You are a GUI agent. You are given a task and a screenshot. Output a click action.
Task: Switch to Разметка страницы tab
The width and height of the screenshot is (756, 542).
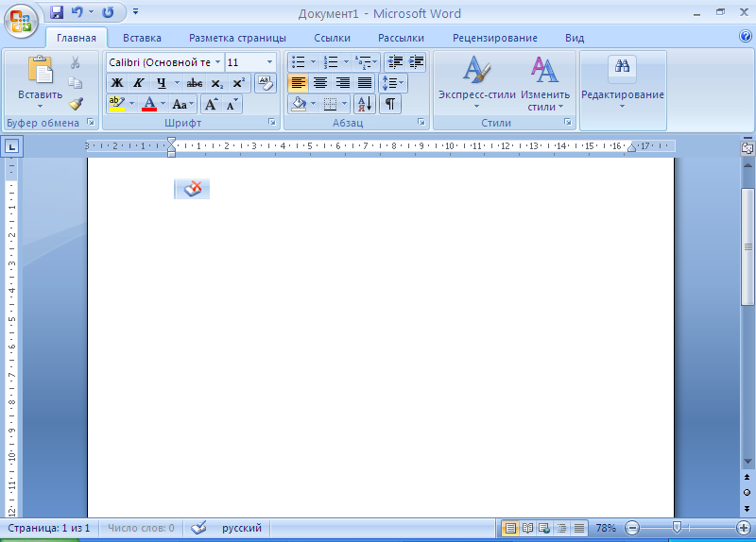(x=237, y=38)
